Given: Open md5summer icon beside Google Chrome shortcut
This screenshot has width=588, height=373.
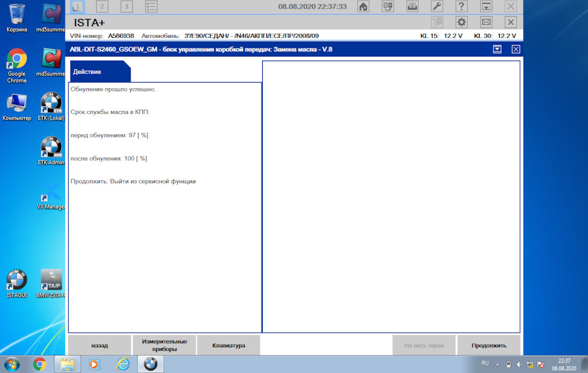Looking at the screenshot, I should coord(51,62).
